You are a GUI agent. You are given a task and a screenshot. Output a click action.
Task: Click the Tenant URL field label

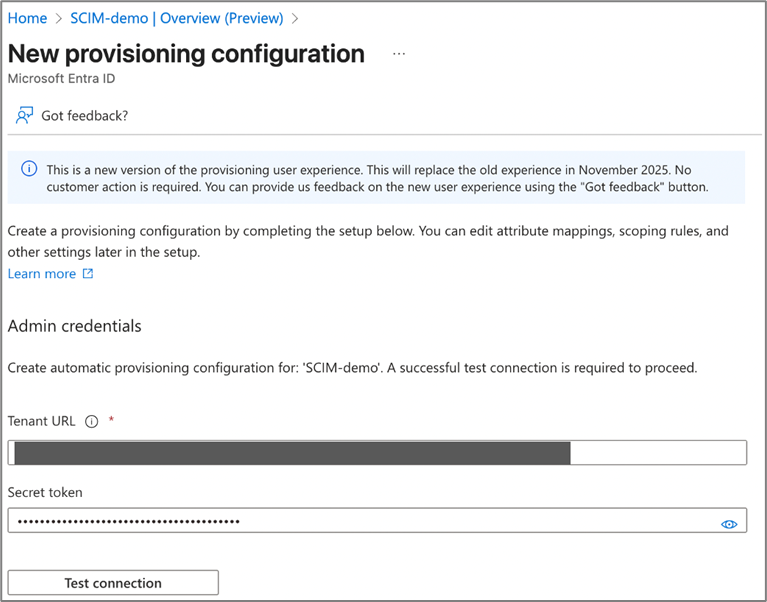(x=42, y=421)
